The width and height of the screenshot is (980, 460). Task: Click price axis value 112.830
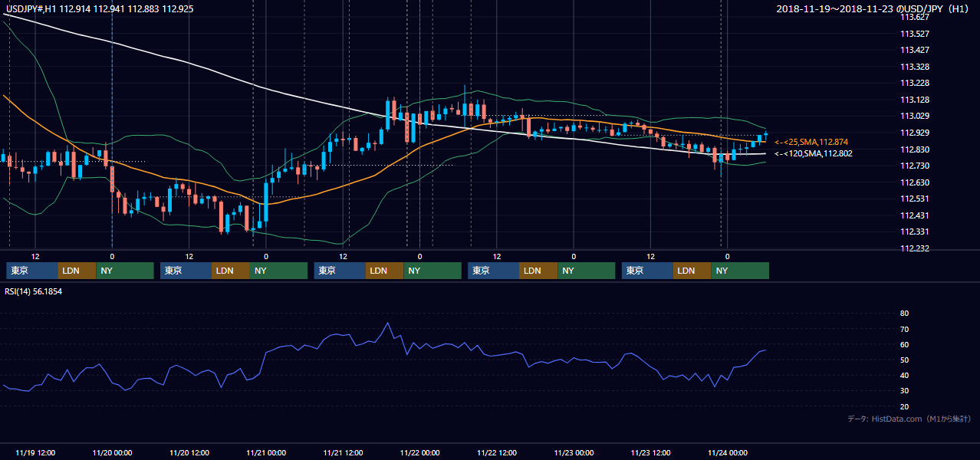tap(914, 149)
